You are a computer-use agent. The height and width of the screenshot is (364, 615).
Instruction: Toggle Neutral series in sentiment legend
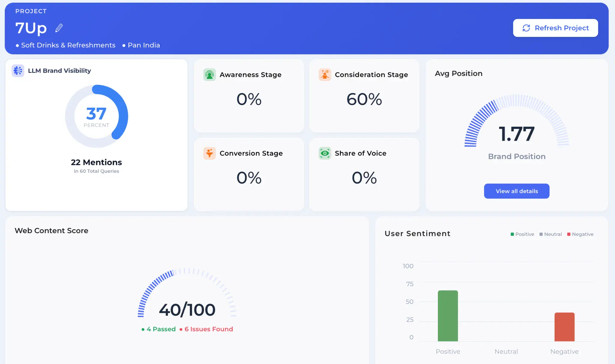550,234
